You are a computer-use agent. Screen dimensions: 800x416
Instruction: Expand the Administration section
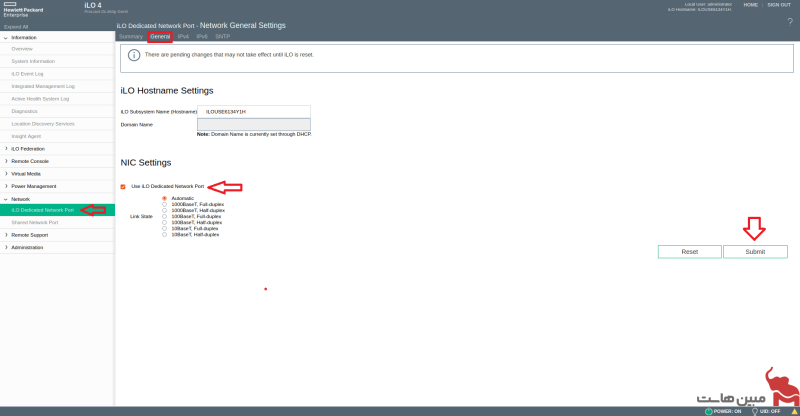tap(6, 248)
